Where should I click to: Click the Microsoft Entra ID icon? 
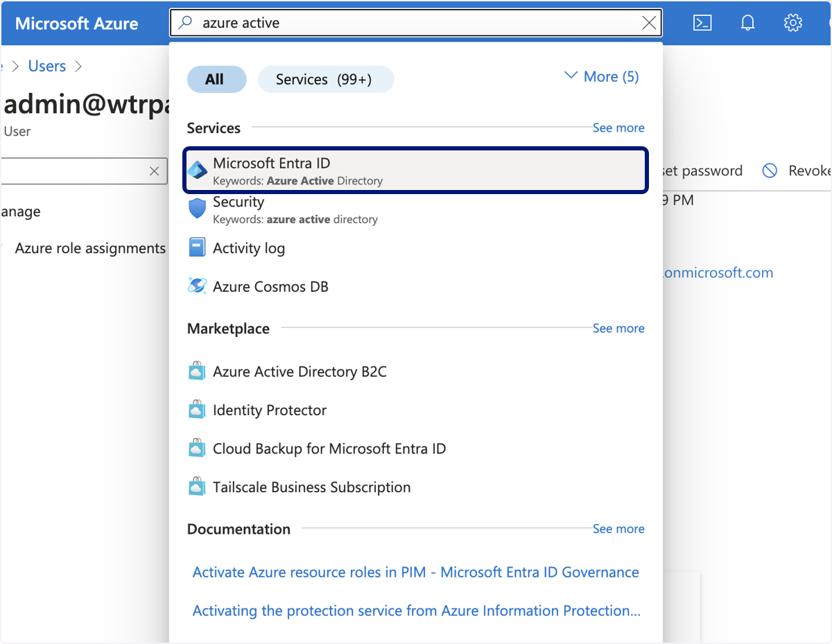tap(198, 171)
